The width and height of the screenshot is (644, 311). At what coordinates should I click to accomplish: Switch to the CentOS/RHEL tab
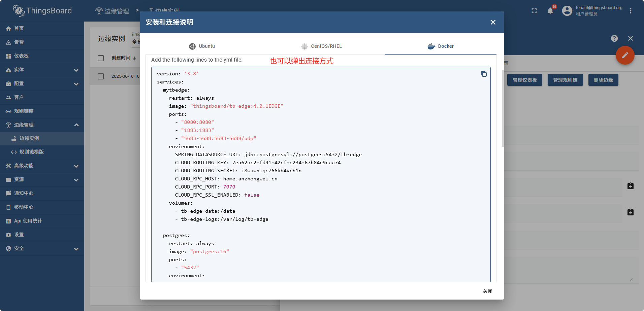(322, 46)
